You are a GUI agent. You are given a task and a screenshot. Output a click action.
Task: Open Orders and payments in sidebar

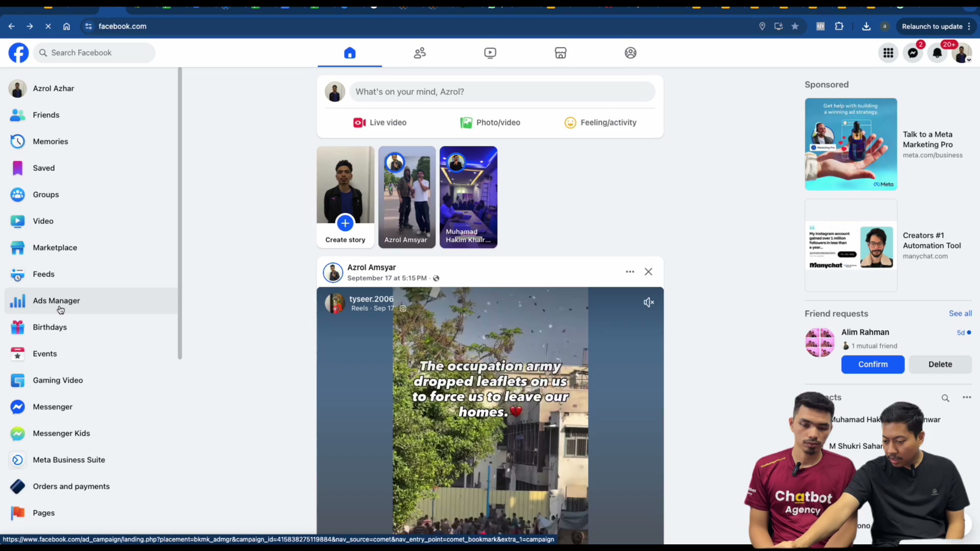[91, 486]
